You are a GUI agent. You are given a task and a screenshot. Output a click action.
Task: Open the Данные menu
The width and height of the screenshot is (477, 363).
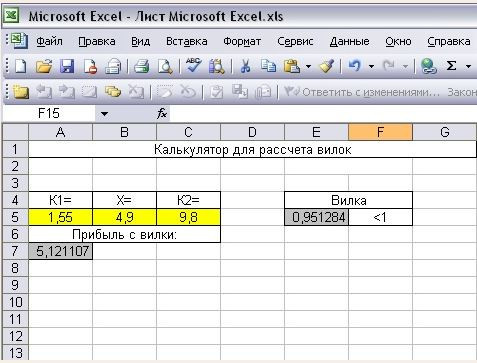pyautogui.click(x=349, y=41)
